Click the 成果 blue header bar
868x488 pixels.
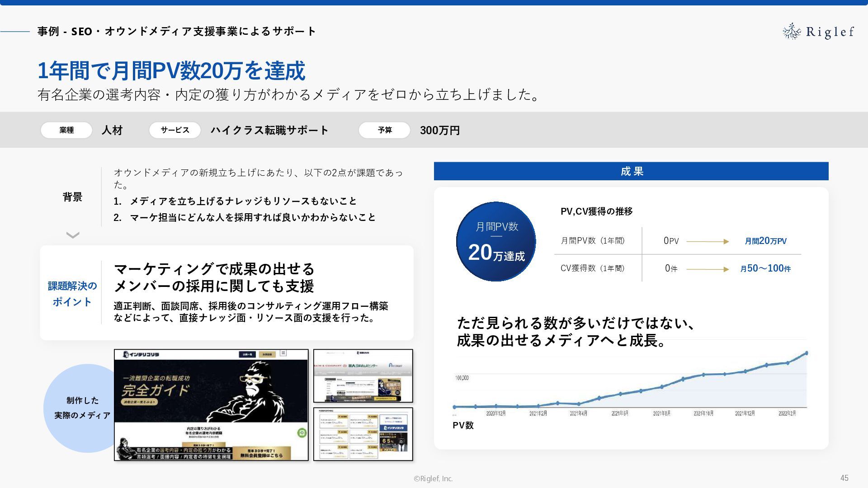[x=631, y=171]
